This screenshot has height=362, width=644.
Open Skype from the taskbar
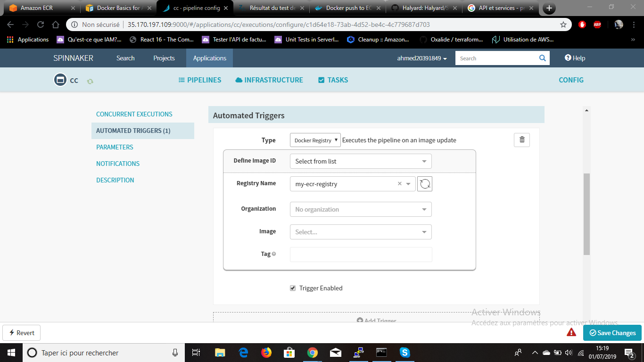click(405, 352)
